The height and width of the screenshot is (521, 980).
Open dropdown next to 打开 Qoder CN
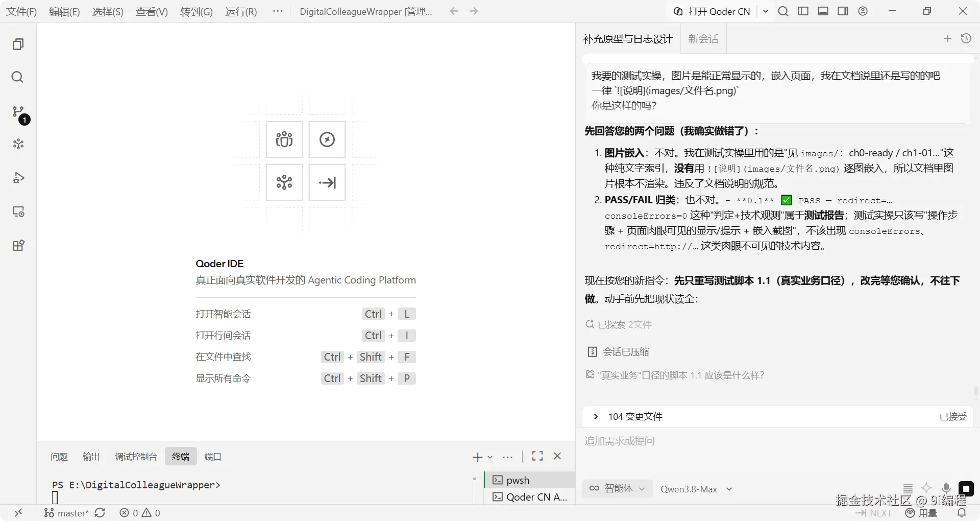765,11
